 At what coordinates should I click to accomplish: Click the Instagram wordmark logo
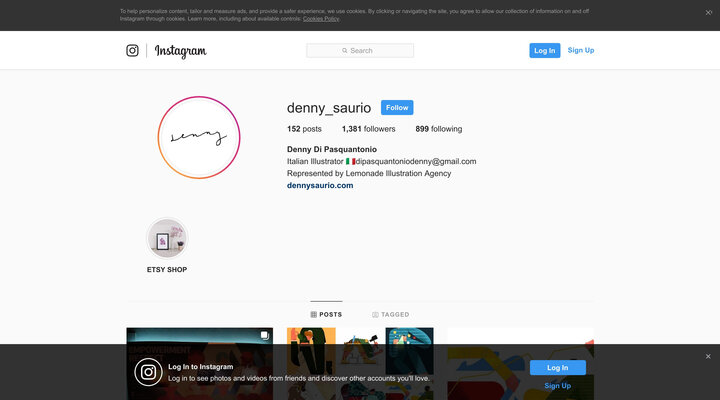[180, 51]
